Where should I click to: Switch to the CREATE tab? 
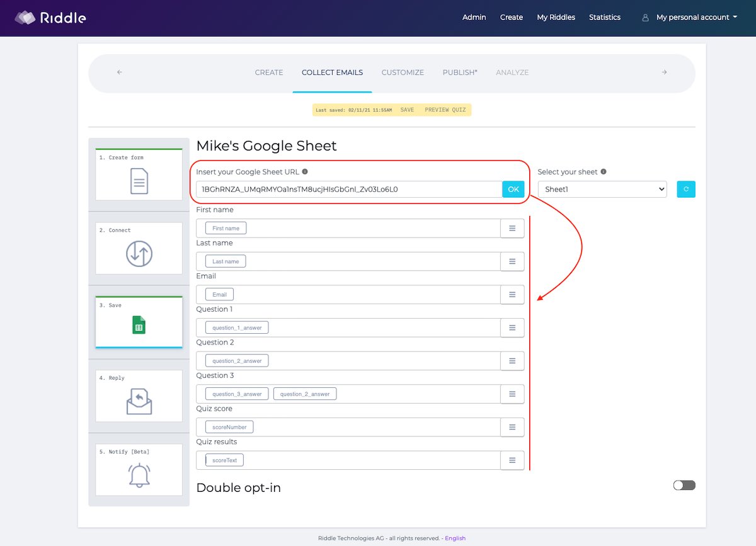[x=269, y=72]
